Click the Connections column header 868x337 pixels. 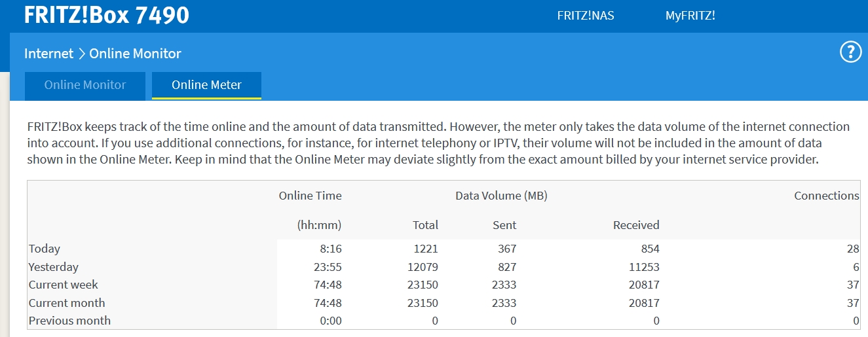tap(826, 196)
